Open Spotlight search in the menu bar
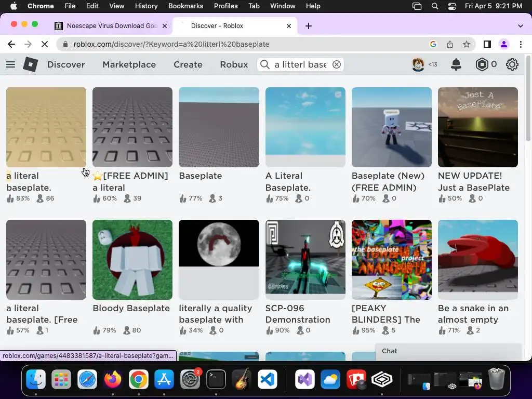 click(435, 6)
